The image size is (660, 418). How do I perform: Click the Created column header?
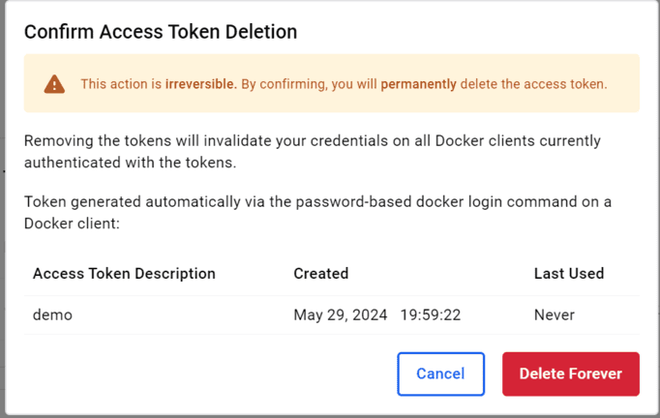coord(320,273)
